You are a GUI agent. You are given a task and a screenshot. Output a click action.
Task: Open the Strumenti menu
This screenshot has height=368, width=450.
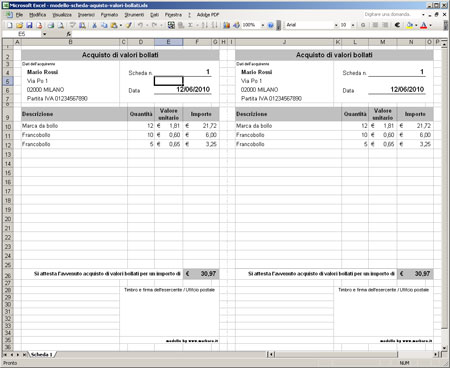pyautogui.click(x=134, y=15)
